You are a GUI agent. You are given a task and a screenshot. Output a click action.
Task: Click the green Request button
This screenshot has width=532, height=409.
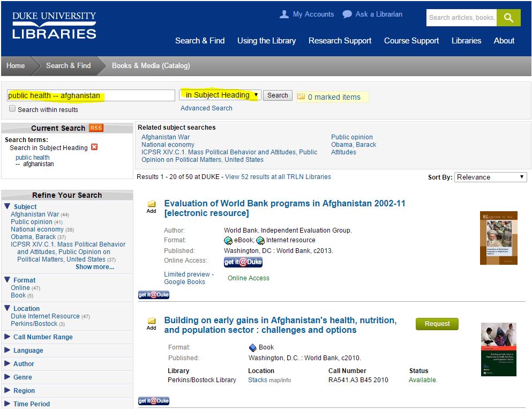tap(437, 324)
